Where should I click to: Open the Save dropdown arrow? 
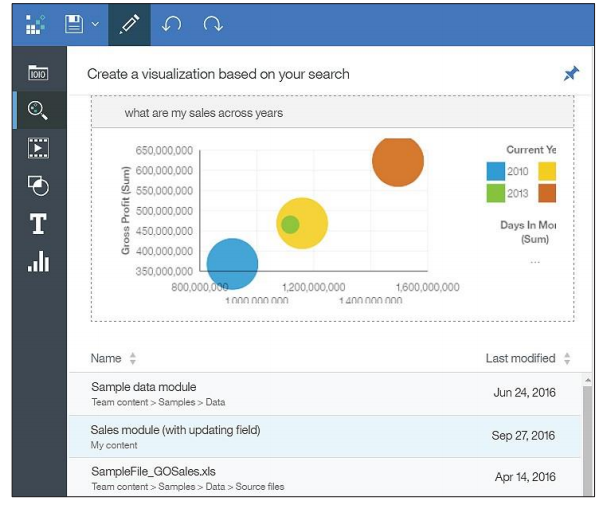(96, 24)
